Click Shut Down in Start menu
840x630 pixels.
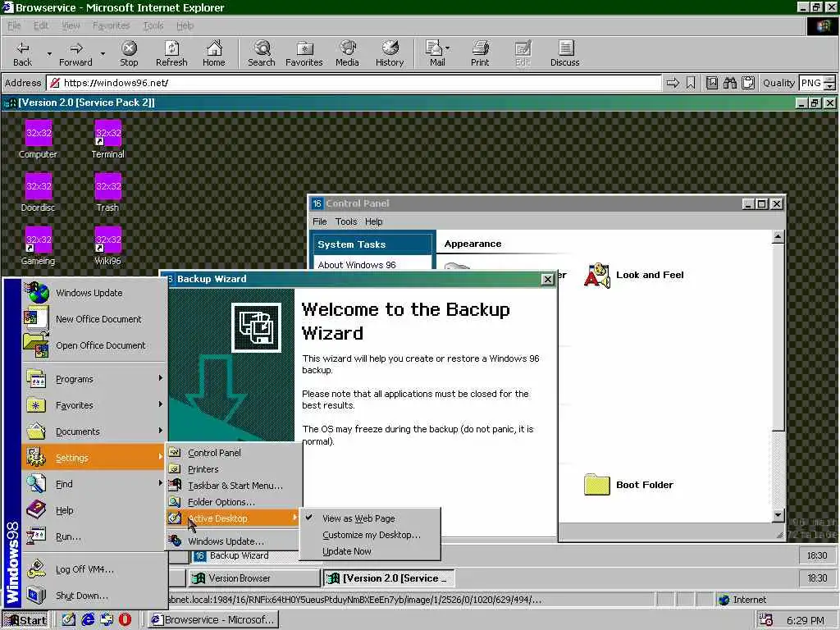94,596
